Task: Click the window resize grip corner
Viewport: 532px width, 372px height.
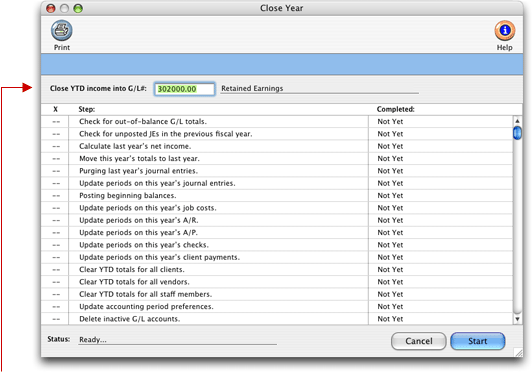Action: pos(518,352)
